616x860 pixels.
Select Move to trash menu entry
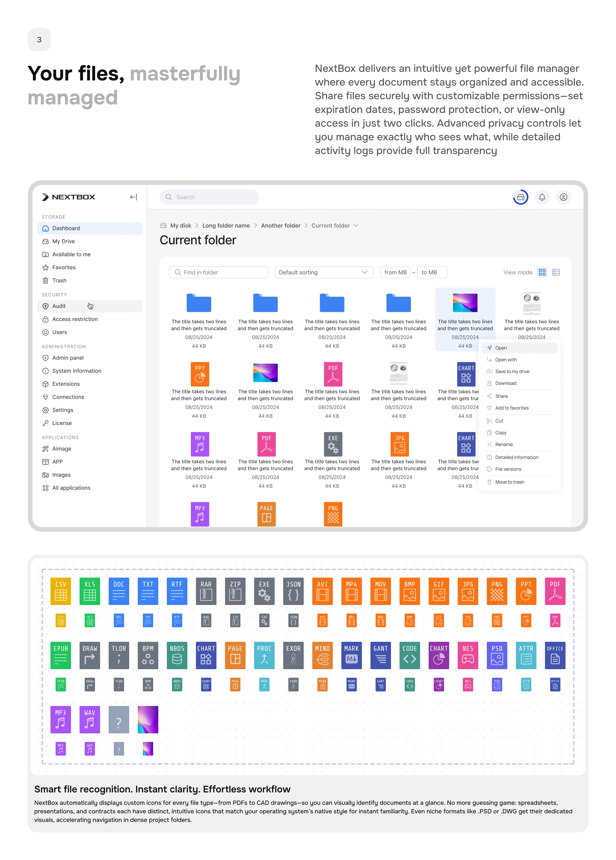[x=509, y=482]
